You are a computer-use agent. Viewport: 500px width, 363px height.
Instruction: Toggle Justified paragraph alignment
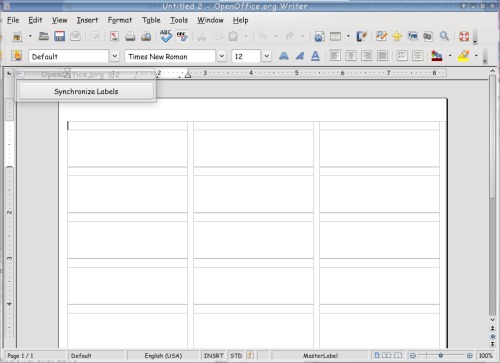pyautogui.click(x=382, y=56)
